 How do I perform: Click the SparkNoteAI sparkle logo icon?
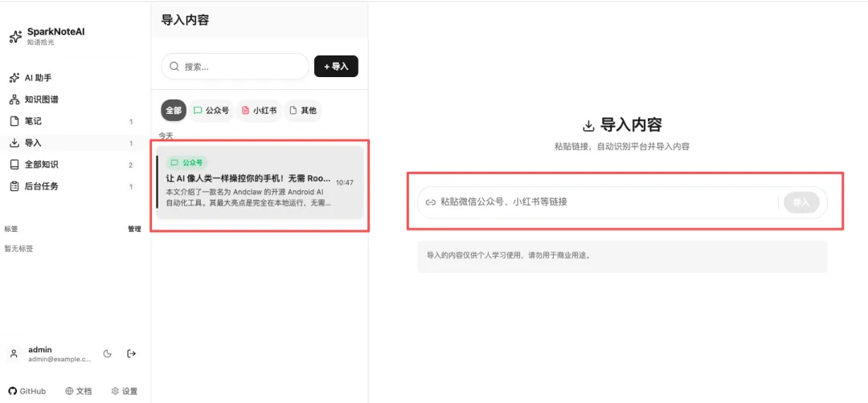click(15, 37)
